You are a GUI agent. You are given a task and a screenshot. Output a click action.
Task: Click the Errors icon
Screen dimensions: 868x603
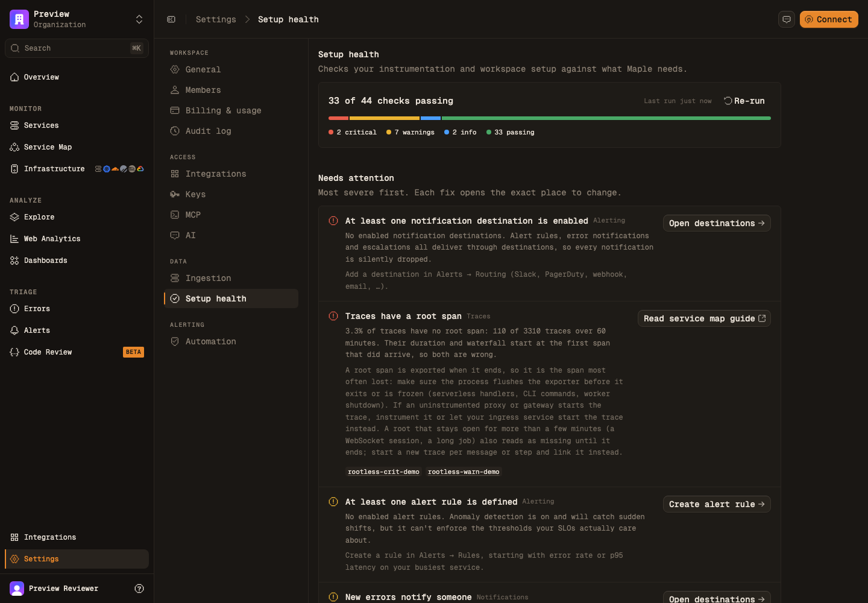(14, 309)
